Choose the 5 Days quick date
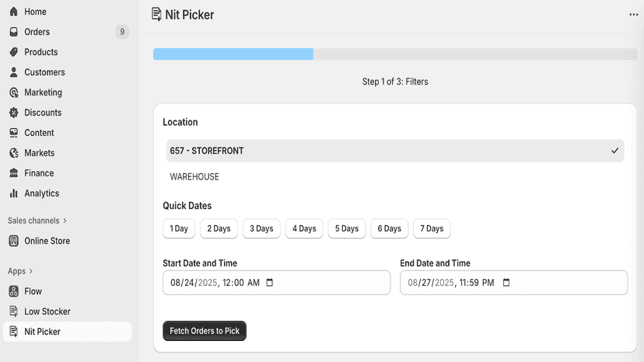 [347, 228]
